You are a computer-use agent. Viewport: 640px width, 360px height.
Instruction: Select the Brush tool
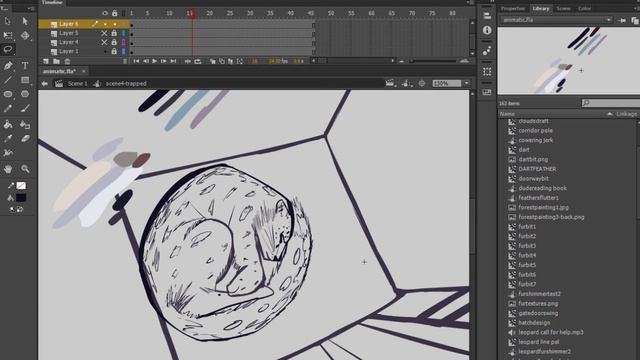click(25, 109)
